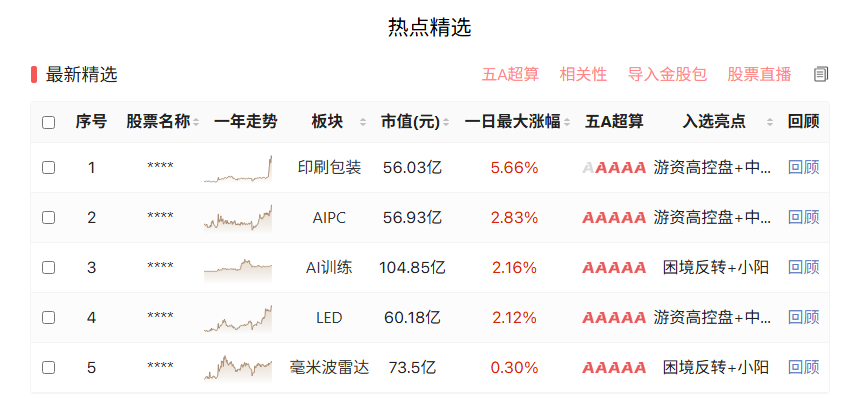Click market value 104.85亿
Image resolution: width=850 pixels, height=403 pixels.
click(413, 267)
